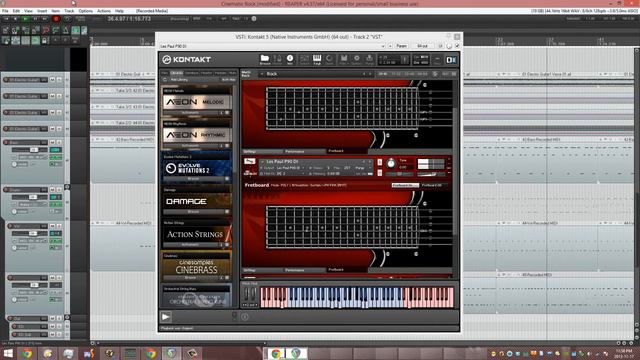This screenshot has width=640, height=360.
Task: Click the refresh icon beside Add Library
Action: point(164,80)
